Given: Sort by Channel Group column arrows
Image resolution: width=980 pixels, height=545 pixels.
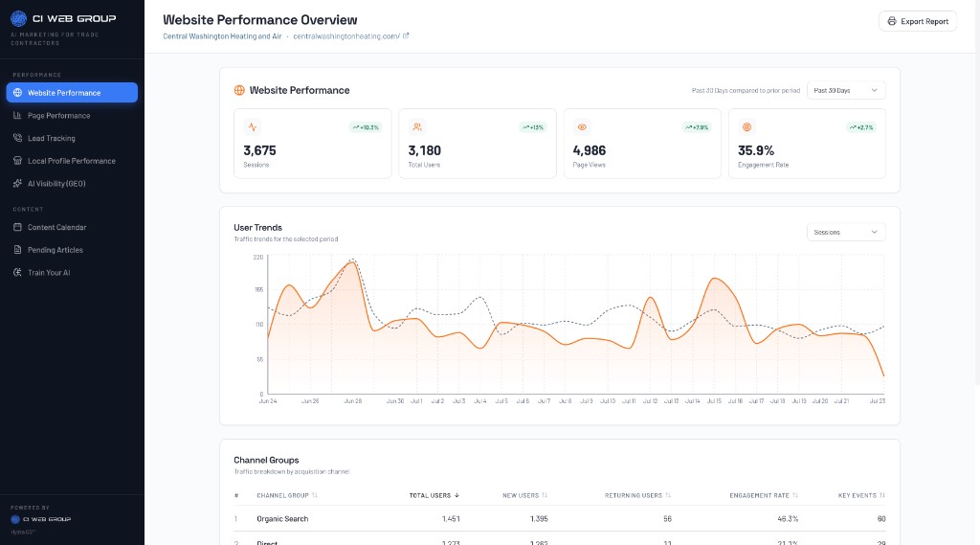Looking at the screenshot, I should coord(314,495).
